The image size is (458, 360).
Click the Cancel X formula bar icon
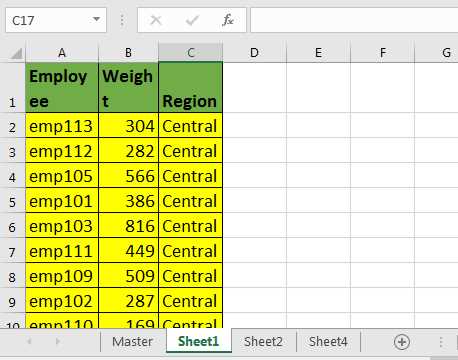point(156,20)
